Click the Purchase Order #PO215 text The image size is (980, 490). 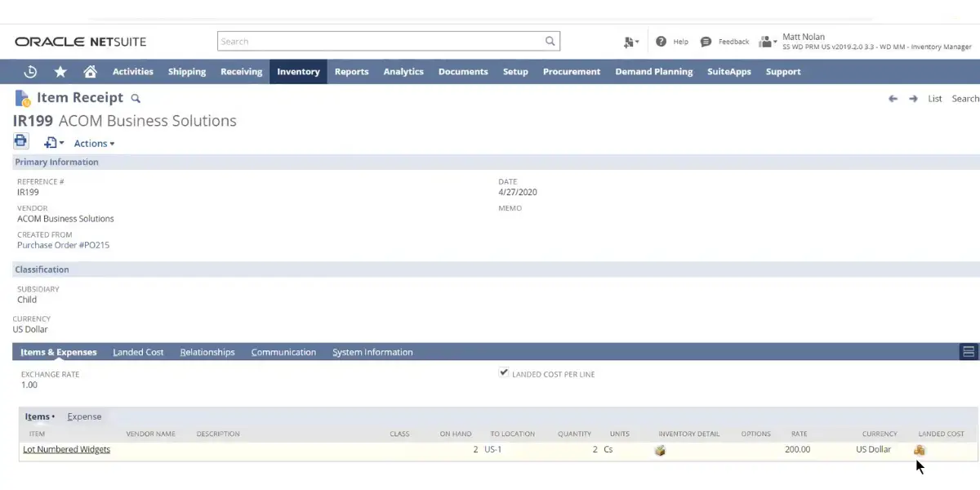coord(63,245)
